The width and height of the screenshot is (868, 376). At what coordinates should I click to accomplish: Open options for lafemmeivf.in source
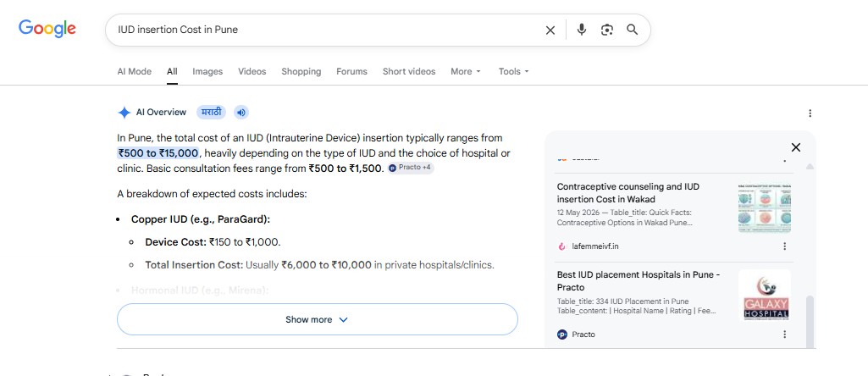click(784, 246)
